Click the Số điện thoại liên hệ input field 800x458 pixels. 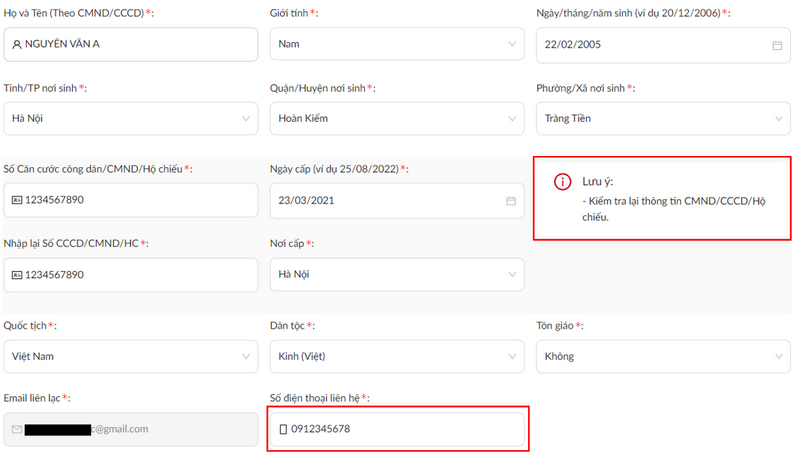coord(397,429)
